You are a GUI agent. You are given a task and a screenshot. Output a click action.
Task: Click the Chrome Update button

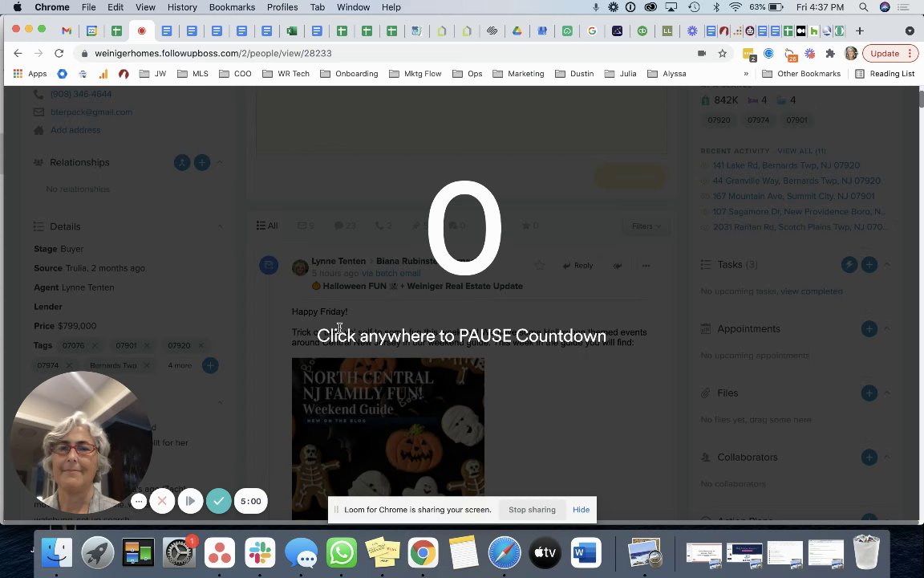(x=890, y=53)
